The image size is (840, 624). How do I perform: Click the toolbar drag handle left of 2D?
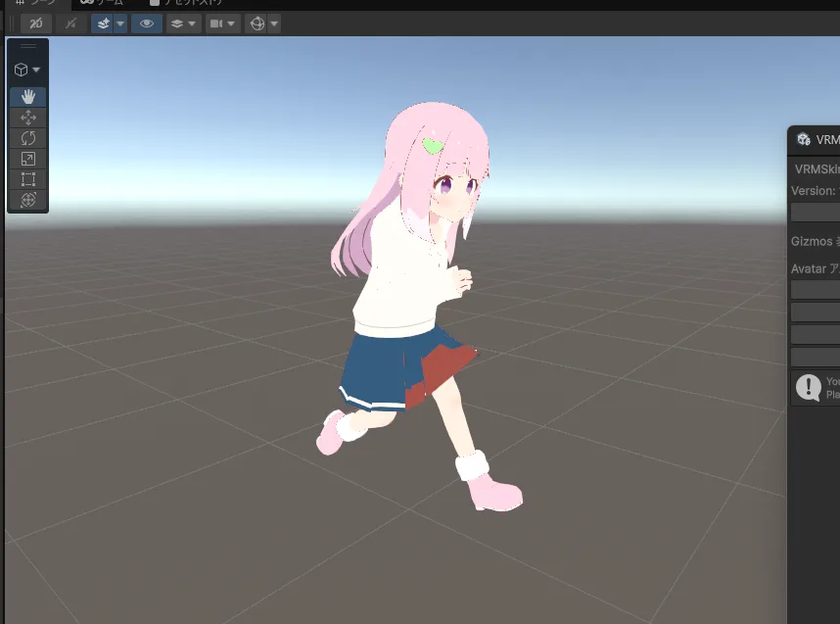click(x=12, y=24)
